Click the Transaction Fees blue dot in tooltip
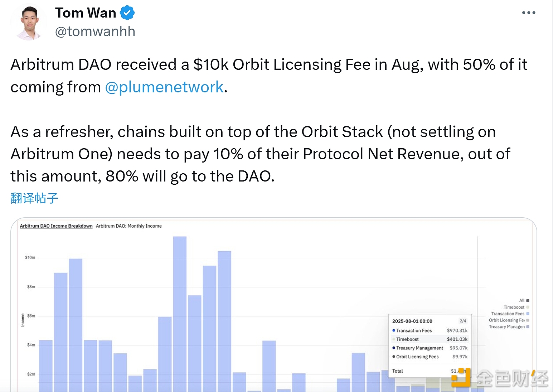The width and height of the screenshot is (553, 392). click(394, 330)
